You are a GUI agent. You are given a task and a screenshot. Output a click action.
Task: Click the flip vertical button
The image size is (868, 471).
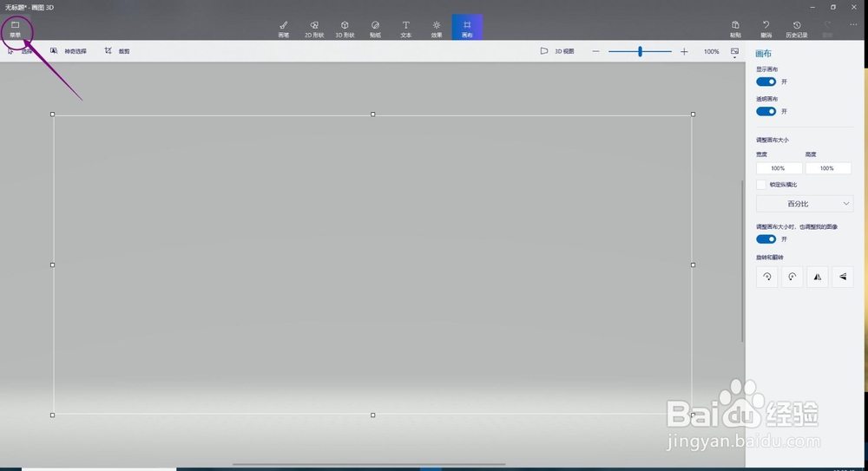[843, 277]
